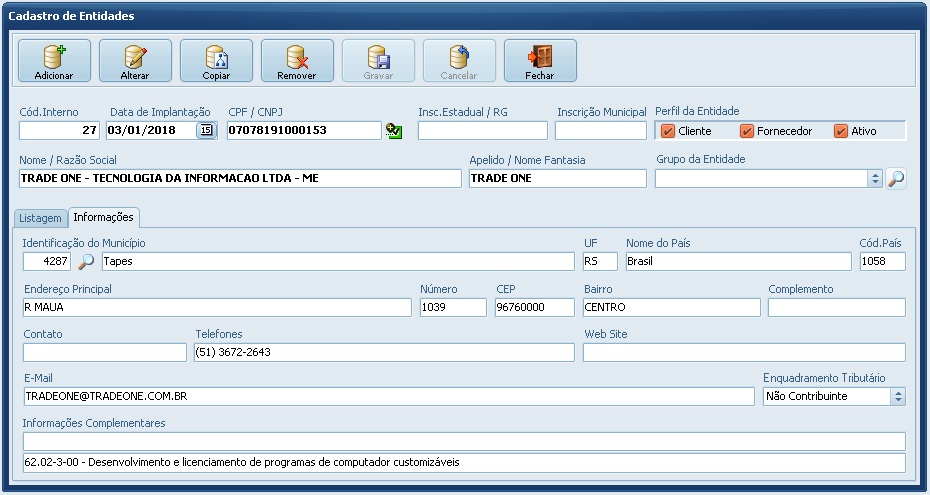Click the Nome do País field

[738, 261]
